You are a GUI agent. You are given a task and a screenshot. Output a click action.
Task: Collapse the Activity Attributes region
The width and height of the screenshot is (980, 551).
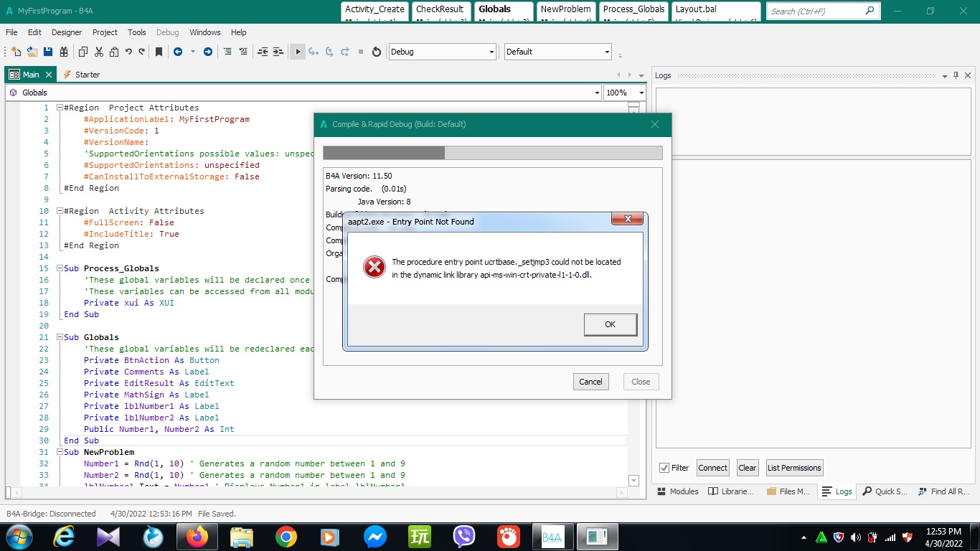point(60,211)
